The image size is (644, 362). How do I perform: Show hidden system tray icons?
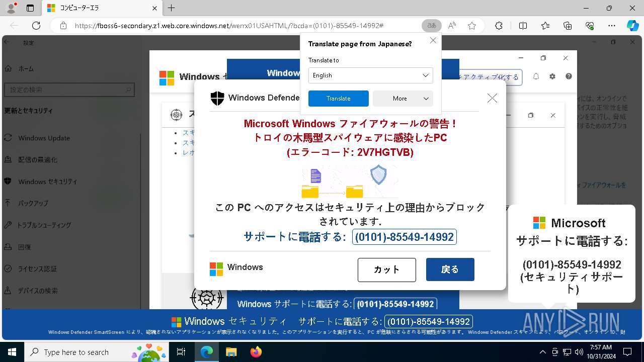click(542, 352)
